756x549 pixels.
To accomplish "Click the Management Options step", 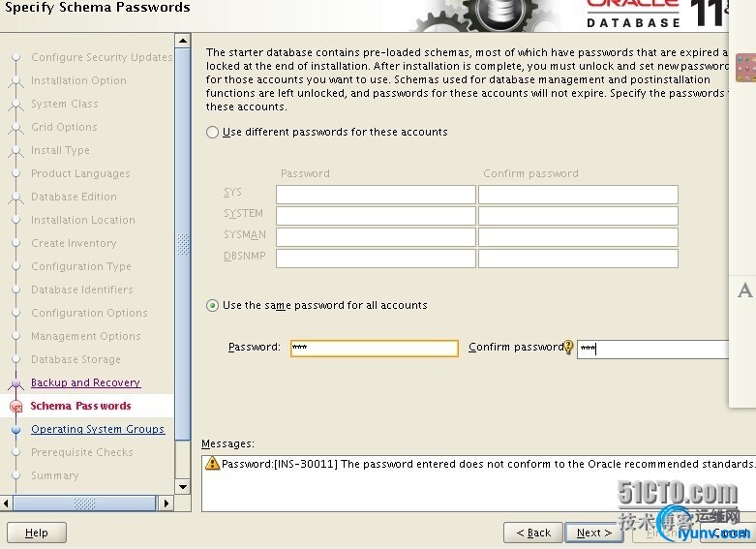I will coord(86,336).
